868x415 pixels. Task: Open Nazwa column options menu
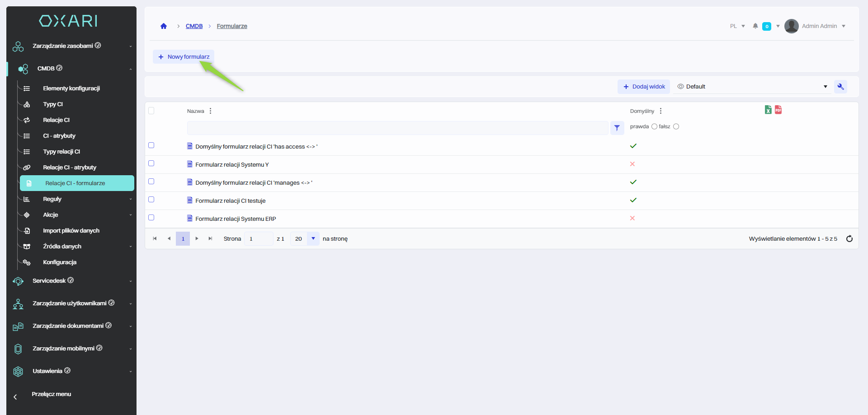tap(210, 111)
